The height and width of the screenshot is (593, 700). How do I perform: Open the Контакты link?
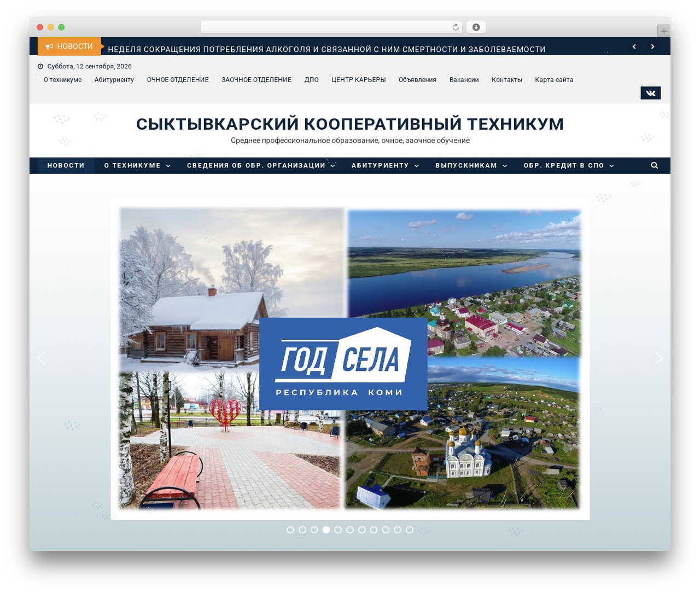point(507,80)
